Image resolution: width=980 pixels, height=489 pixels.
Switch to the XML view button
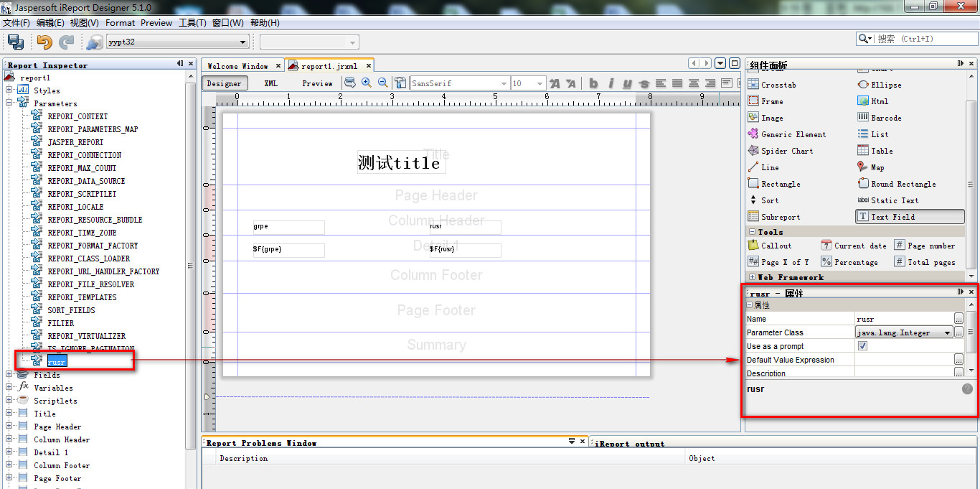pyautogui.click(x=270, y=83)
